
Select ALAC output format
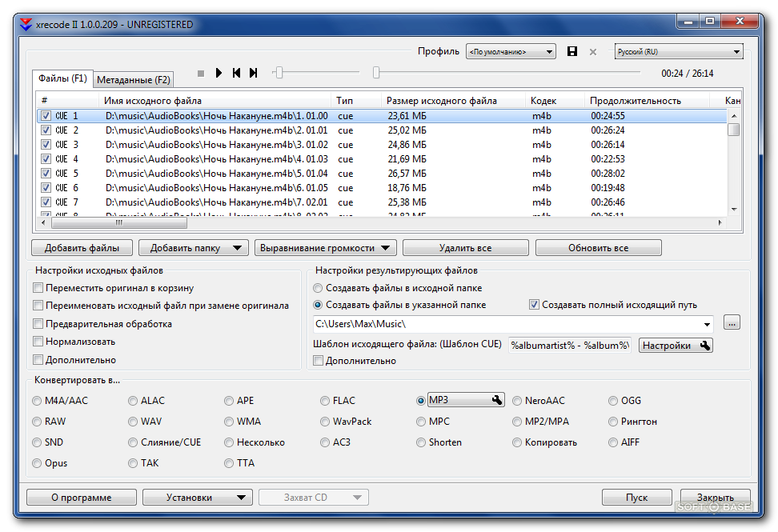pyautogui.click(x=133, y=401)
